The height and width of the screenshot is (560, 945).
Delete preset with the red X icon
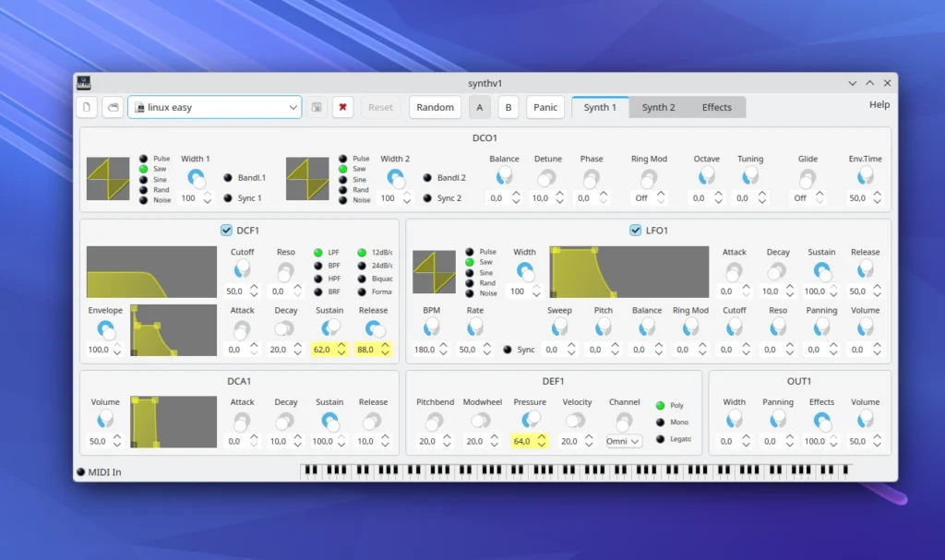tap(343, 107)
